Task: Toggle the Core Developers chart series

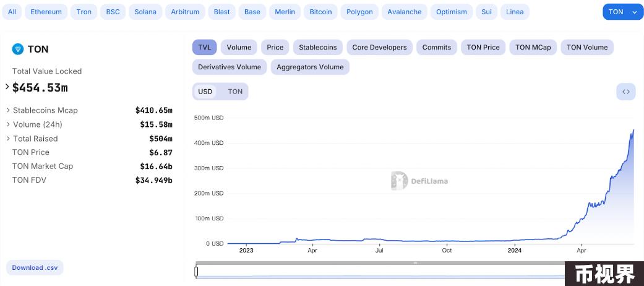Action: tap(379, 47)
